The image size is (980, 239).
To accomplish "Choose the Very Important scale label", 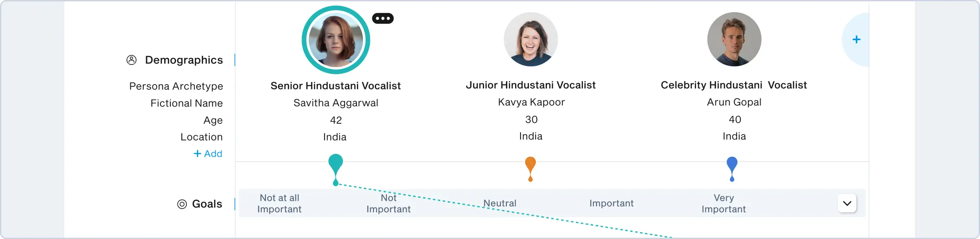I will click(x=724, y=203).
